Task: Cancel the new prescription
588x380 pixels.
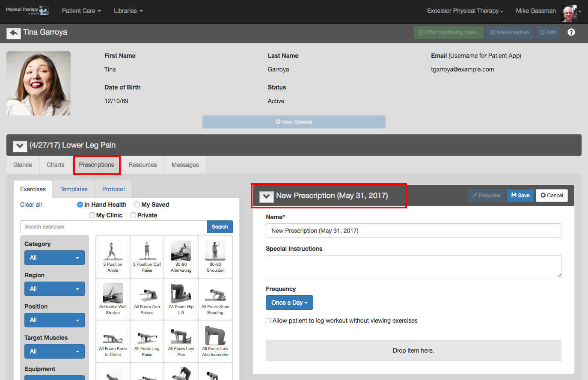Action: point(552,196)
